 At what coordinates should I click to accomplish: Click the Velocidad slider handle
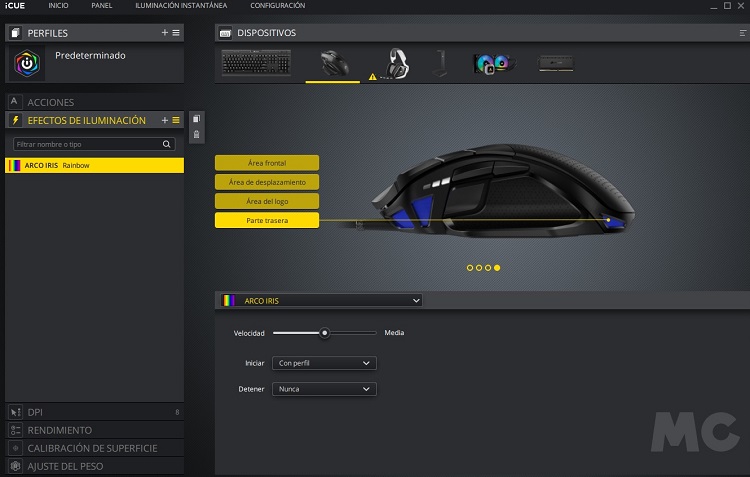pyautogui.click(x=324, y=332)
